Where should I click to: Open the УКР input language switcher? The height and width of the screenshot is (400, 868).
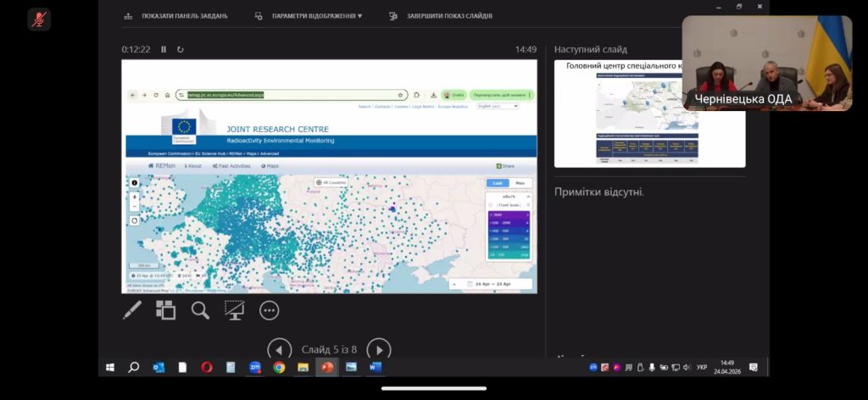(701, 367)
